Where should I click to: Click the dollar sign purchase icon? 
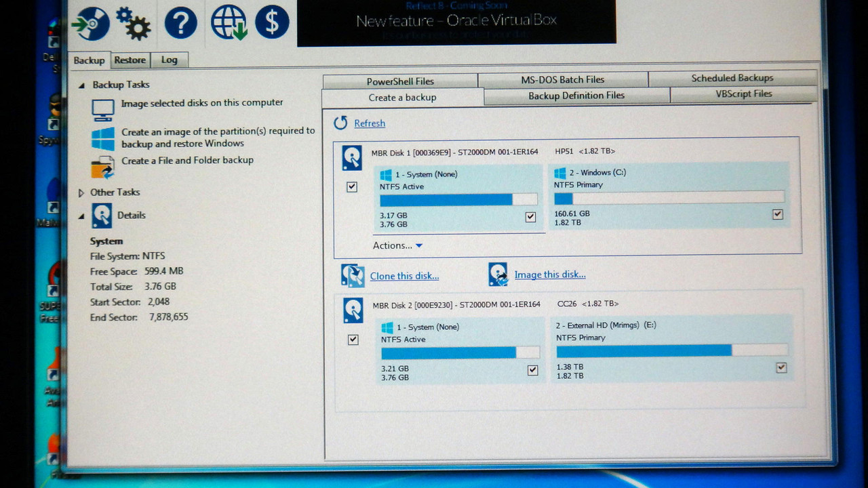point(272,22)
